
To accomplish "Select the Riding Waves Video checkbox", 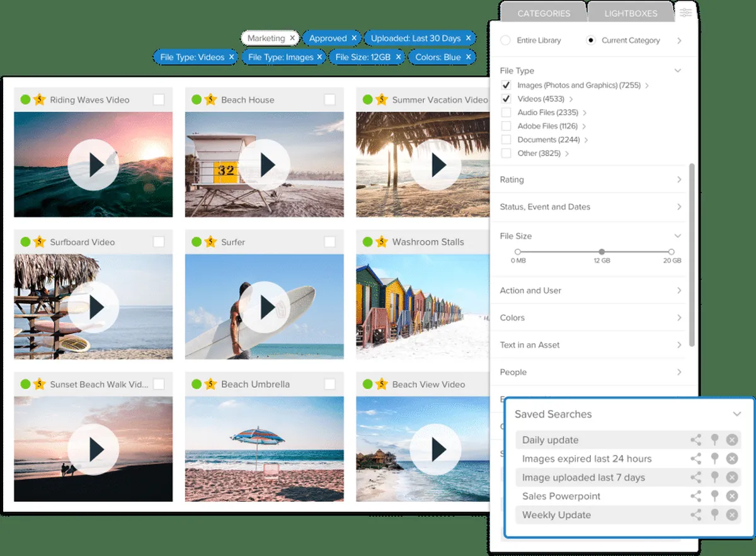I will pos(159,99).
